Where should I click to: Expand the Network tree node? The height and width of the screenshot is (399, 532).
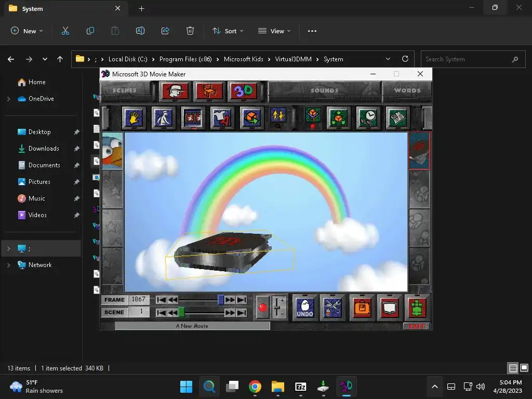9,265
